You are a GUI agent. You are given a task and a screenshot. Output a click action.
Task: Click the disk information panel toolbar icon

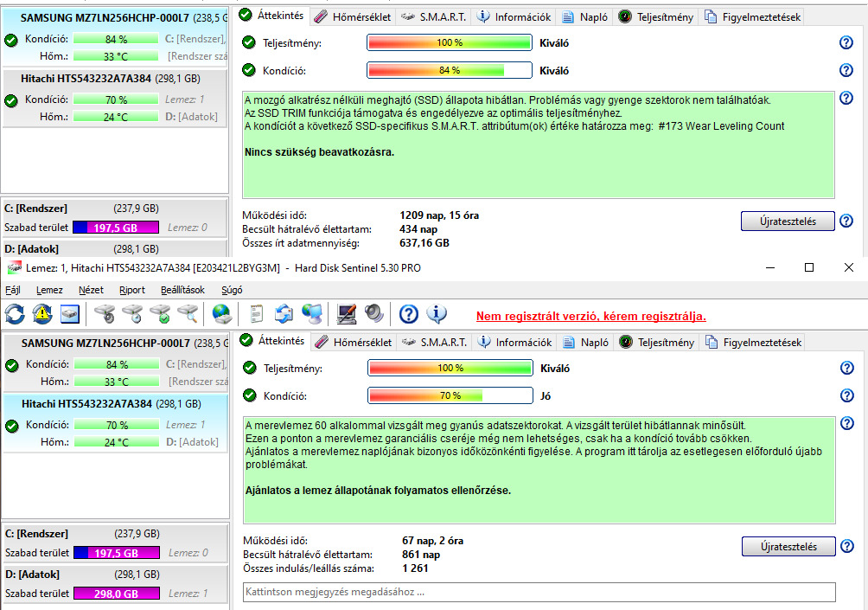[x=70, y=314]
